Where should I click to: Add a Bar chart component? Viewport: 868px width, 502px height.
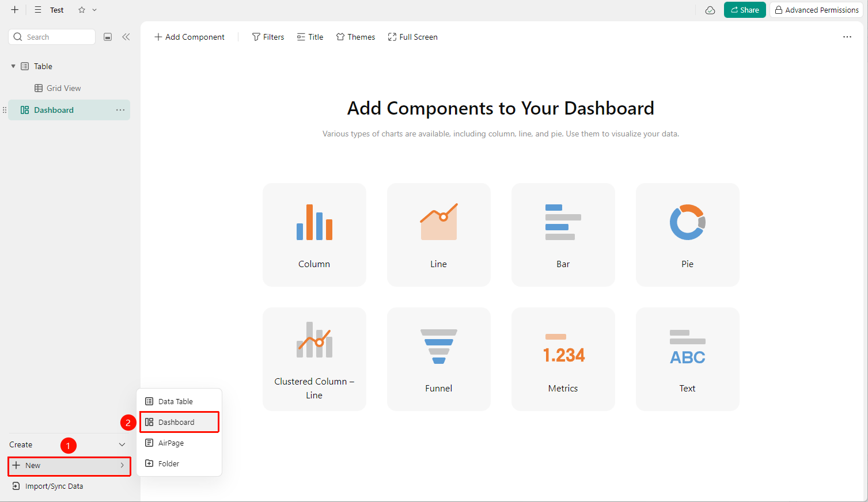[x=563, y=235]
